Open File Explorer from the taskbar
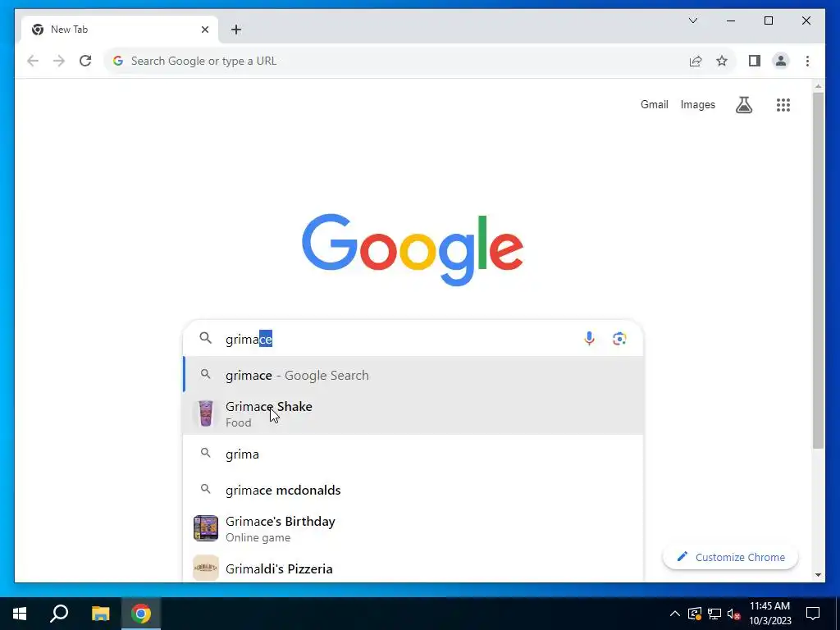The width and height of the screenshot is (840, 630). [x=100, y=614]
